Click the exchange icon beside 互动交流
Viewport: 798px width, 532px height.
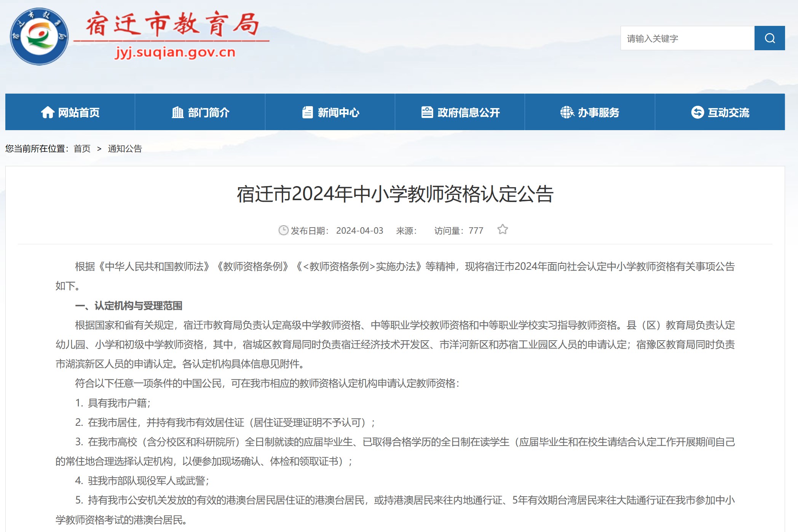(697, 112)
